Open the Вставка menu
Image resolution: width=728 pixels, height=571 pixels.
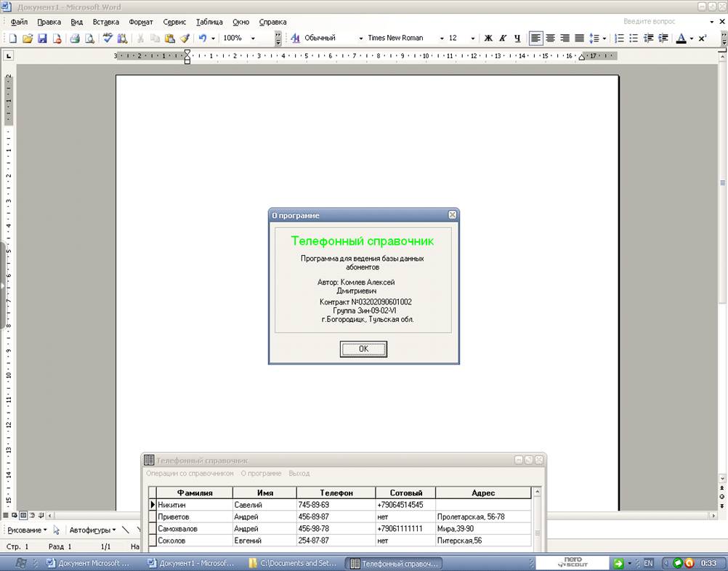(105, 22)
